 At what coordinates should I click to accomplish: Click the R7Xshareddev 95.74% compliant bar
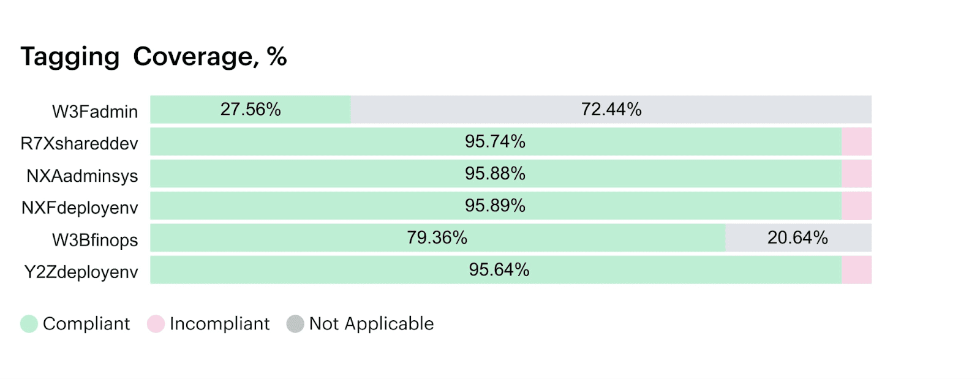coord(495,141)
